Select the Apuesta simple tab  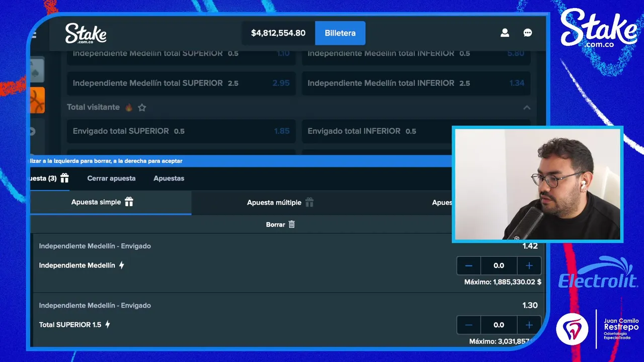tap(111, 202)
